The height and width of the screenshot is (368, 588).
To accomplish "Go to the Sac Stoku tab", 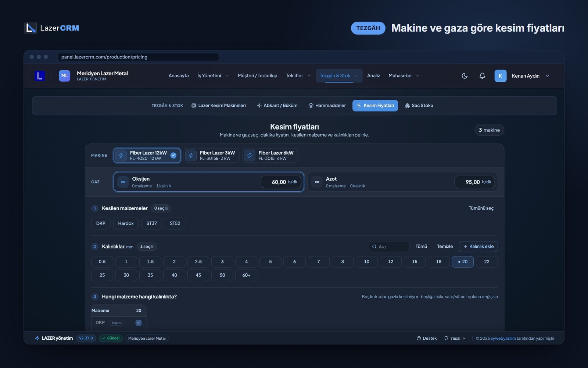I will [x=419, y=106].
